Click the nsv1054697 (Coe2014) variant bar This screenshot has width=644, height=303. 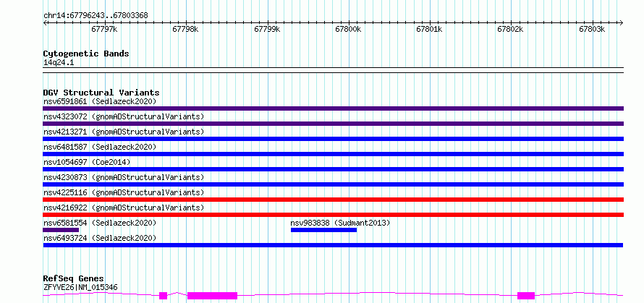coord(333,169)
